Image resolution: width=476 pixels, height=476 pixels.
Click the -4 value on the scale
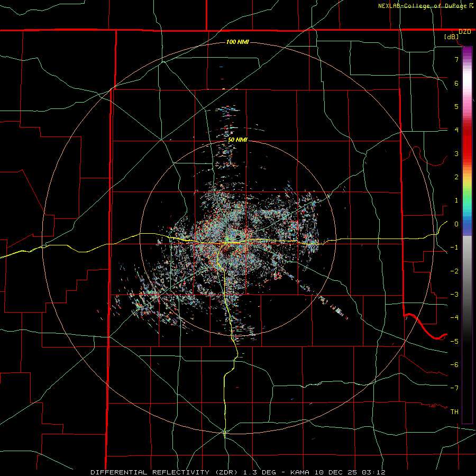pyautogui.click(x=454, y=318)
